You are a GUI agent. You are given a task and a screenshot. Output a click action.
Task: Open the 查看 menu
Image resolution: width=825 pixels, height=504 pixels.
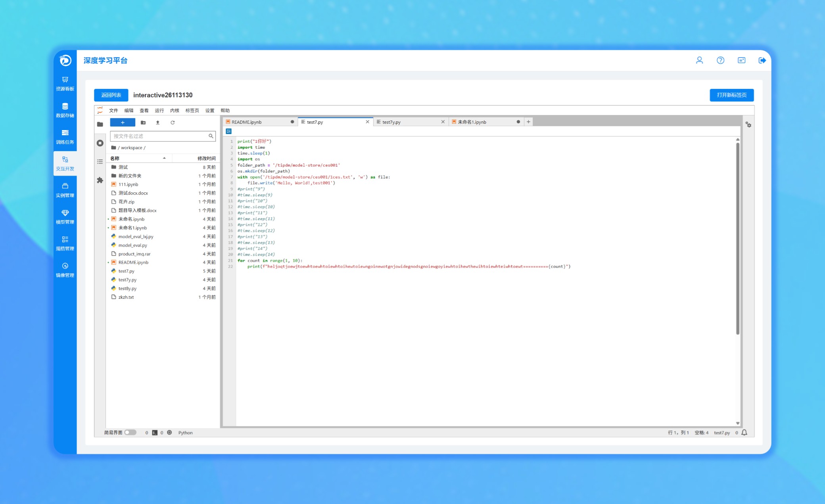[x=144, y=111]
